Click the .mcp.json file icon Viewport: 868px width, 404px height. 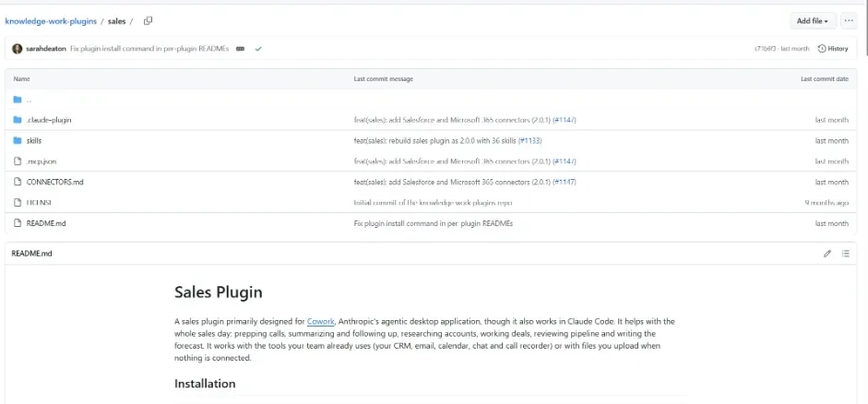(18, 161)
